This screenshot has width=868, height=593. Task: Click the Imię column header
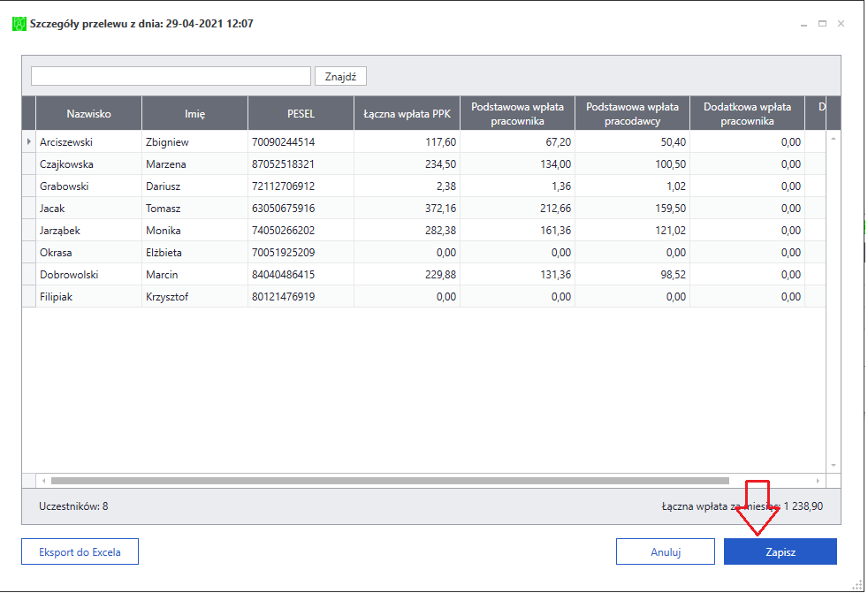194,113
